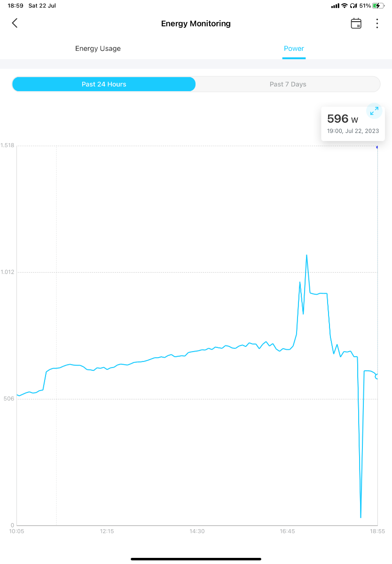
Task: Switch to Past 24 Hours view
Action: 104,84
